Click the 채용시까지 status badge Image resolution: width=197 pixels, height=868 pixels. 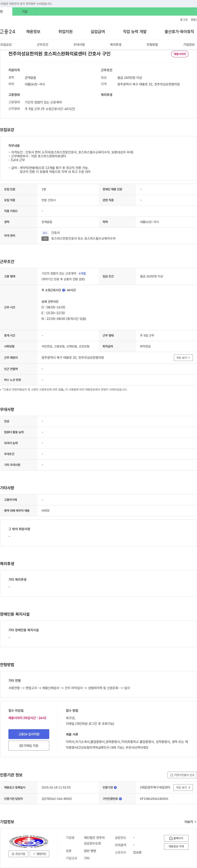coord(180,54)
